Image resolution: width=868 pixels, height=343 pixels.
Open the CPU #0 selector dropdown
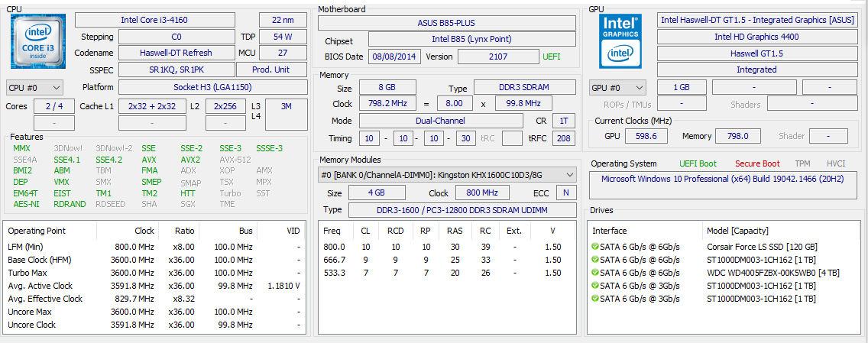35,88
